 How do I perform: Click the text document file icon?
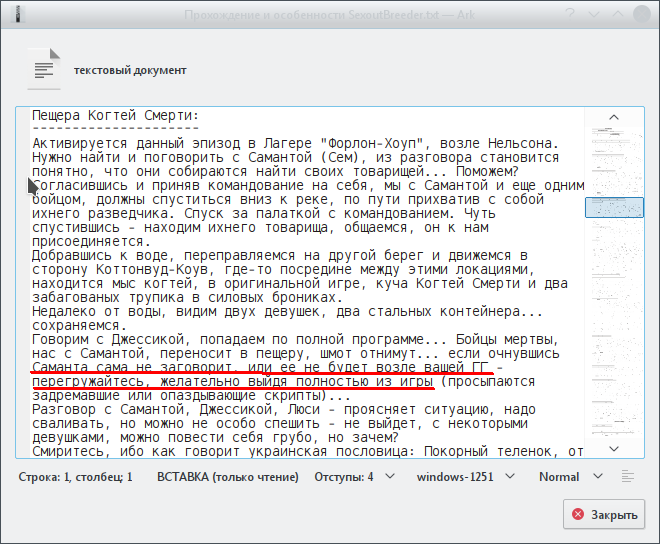coord(44,70)
